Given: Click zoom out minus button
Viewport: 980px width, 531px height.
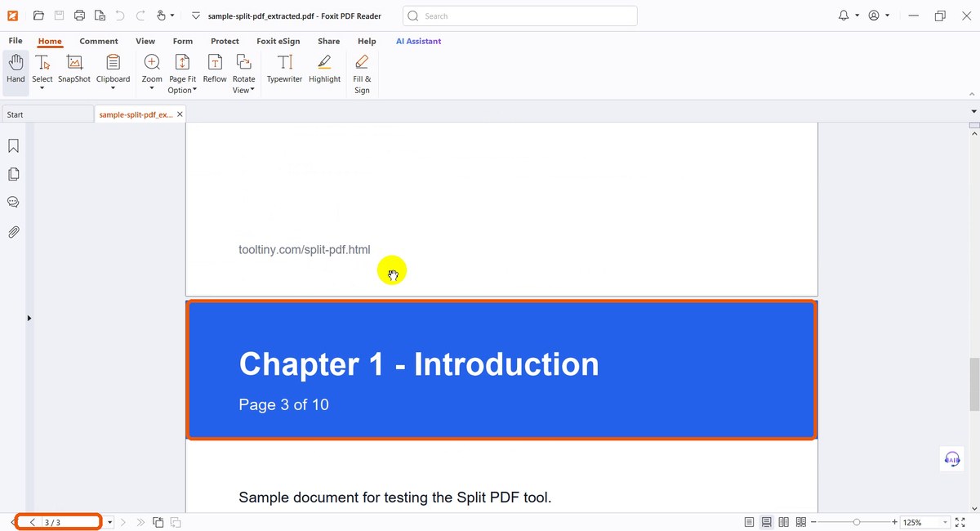Looking at the screenshot, I should (x=813, y=522).
